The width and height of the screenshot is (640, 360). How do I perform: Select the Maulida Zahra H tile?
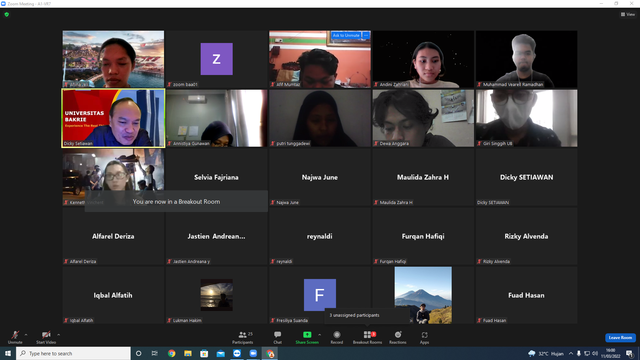(x=423, y=177)
